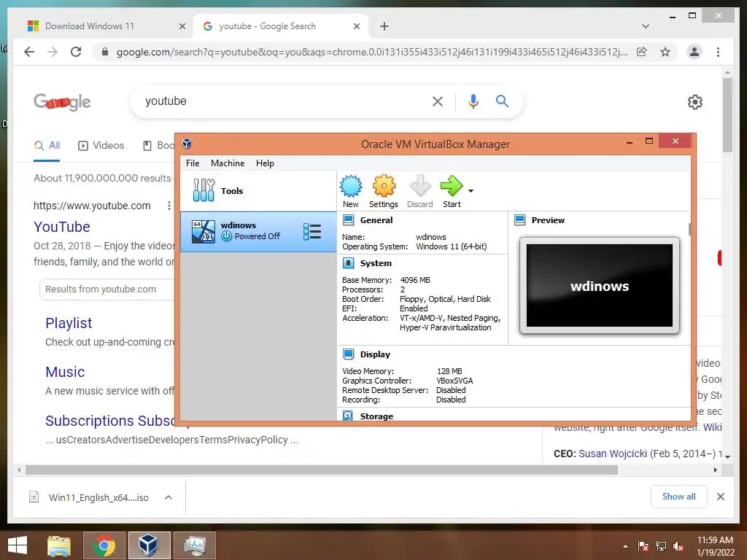Switch to Chrome in taskbar
This screenshot has width=747, height=560.
104,545
